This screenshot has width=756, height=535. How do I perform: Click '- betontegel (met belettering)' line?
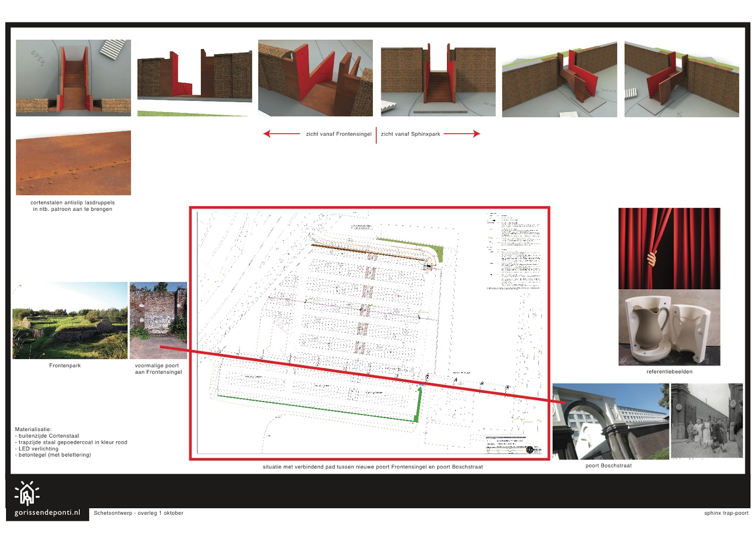coord(53,455)
